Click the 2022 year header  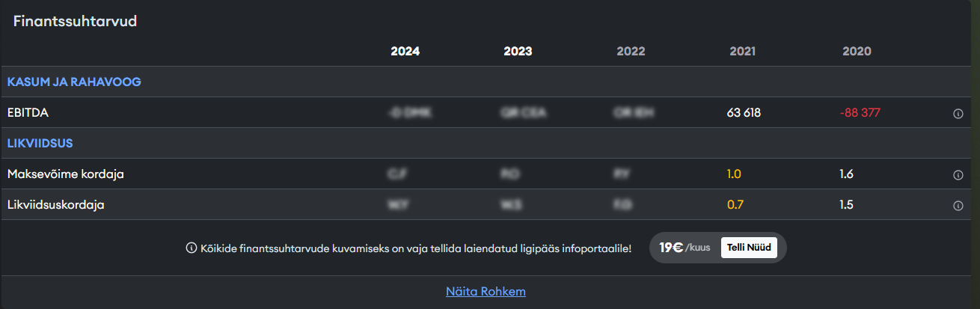pos(631,52)
